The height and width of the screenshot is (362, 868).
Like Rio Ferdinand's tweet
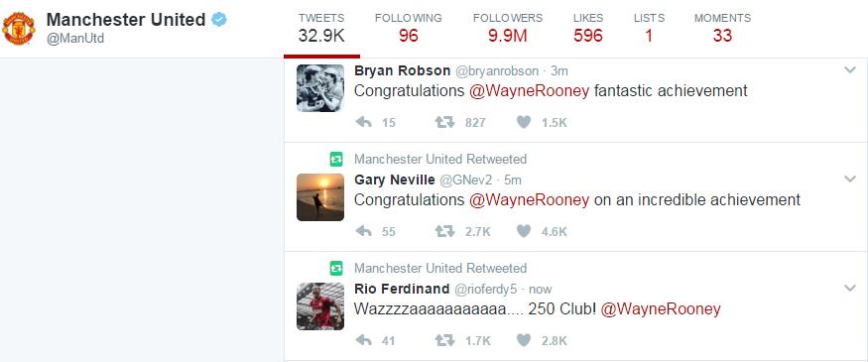point(524,340)
